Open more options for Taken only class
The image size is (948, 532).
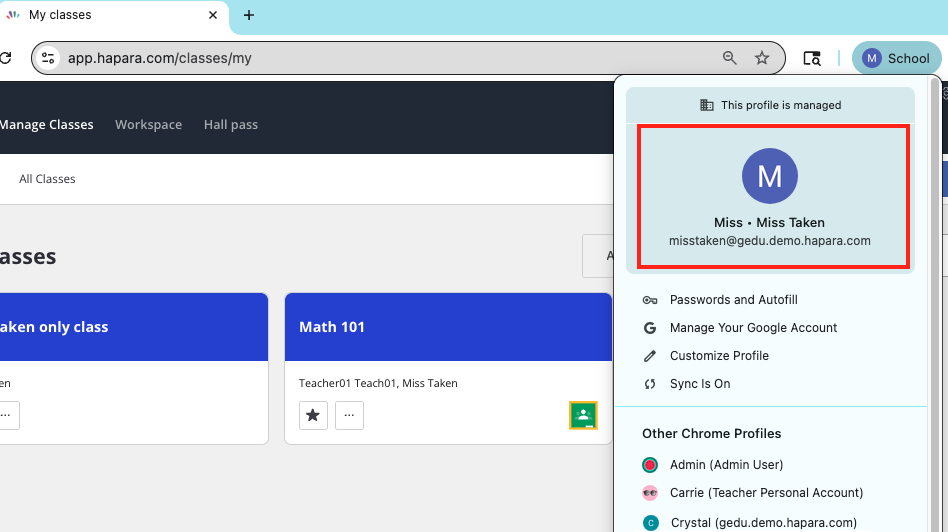(7, 415)
